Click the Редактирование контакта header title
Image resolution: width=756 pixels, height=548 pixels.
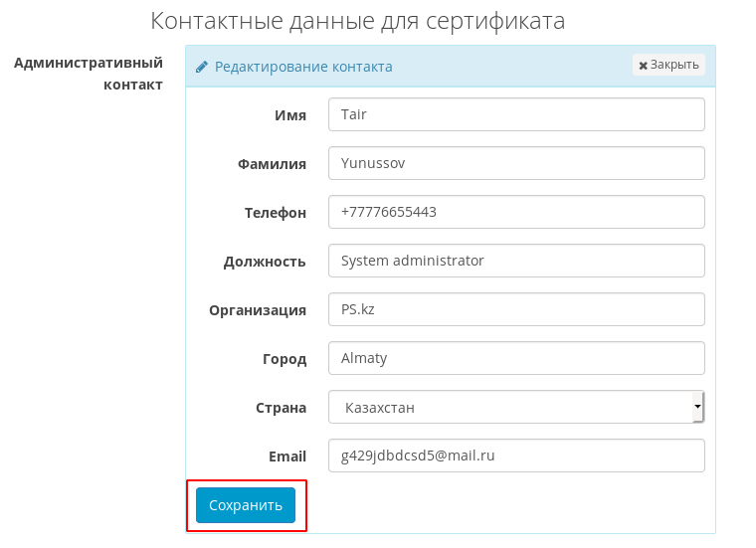tap(303, 67)
